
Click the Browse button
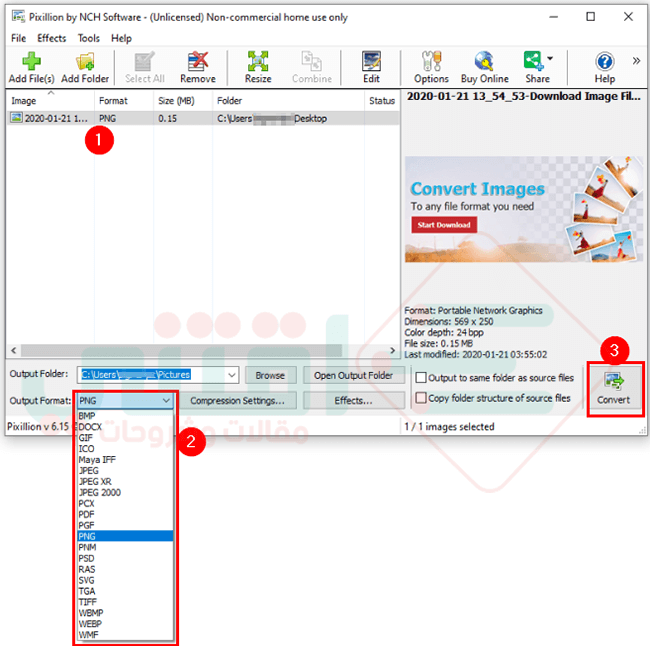click(x=270, y=375)
